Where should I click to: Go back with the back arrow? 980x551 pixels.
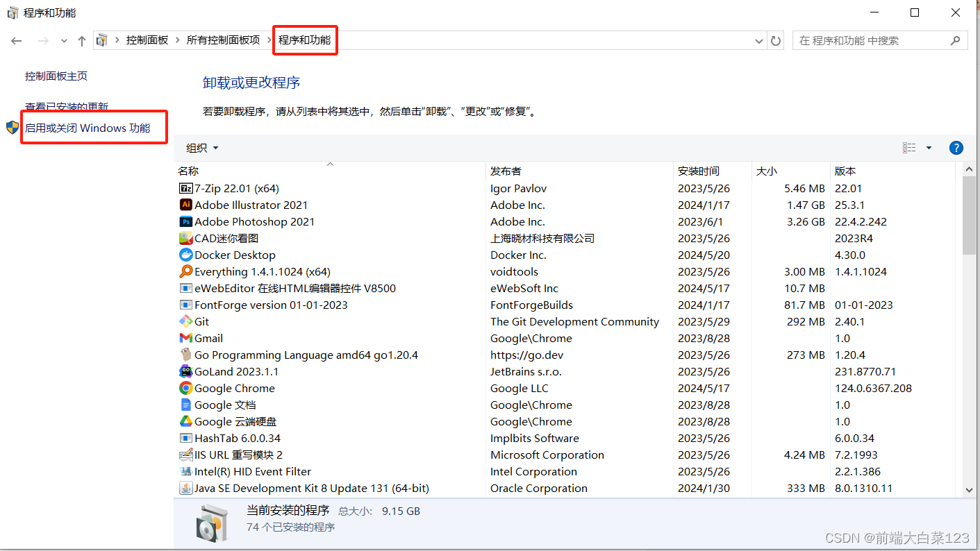pyautogui.click(x=17, y=41)
